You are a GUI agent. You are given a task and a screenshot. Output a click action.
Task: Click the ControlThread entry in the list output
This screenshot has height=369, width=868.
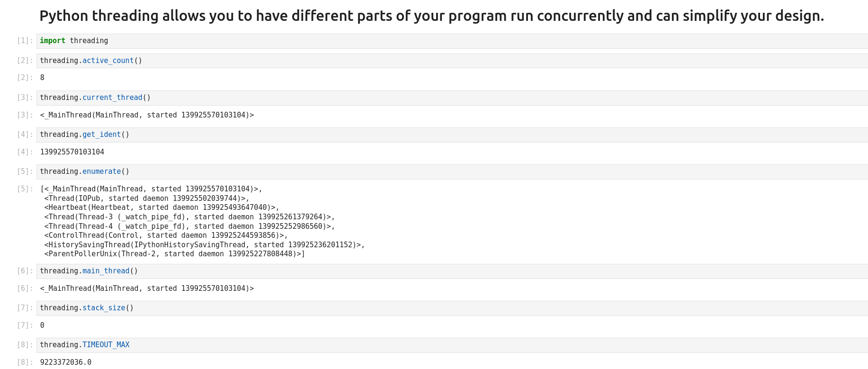[x=166, y=235]
